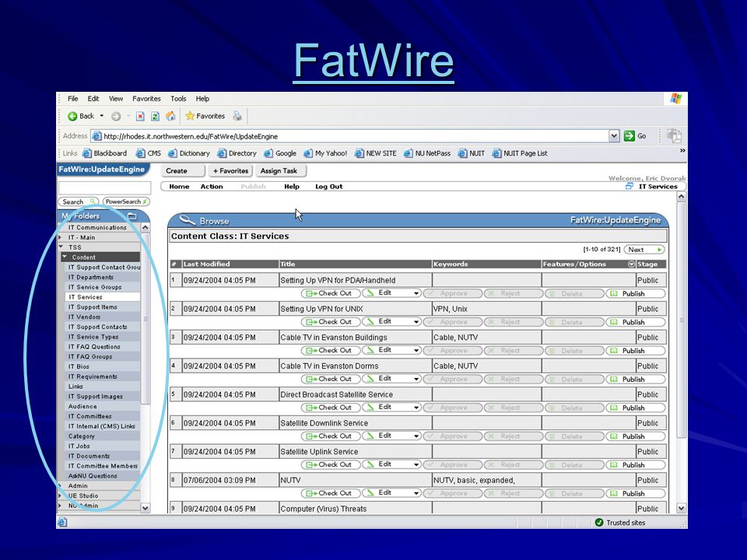
Task: Click main content scrollbar down arrow
Action: pos(682,508)
